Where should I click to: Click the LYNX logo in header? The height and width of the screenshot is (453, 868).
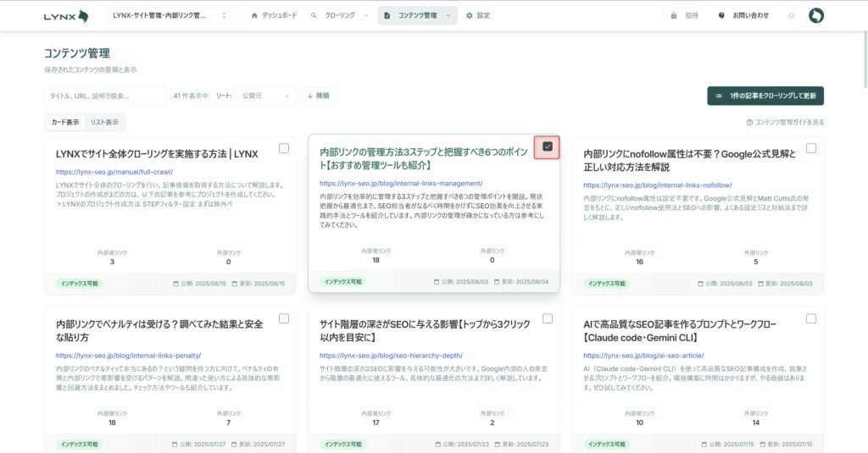pos(66,15)
